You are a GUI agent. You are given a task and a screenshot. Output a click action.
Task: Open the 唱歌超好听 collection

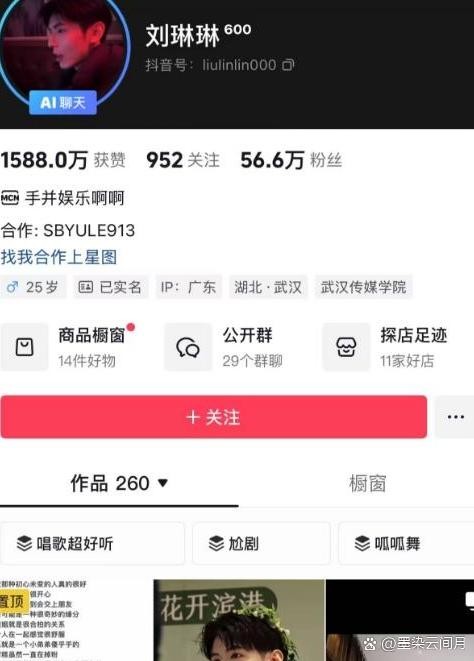[x=92, y=543]
